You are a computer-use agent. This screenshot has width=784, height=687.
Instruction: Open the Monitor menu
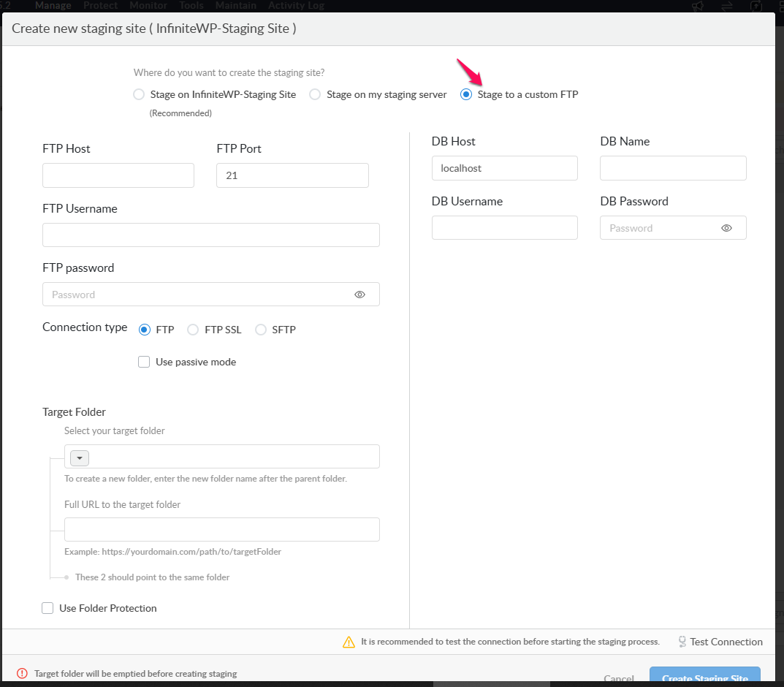[x=148, y=6]
